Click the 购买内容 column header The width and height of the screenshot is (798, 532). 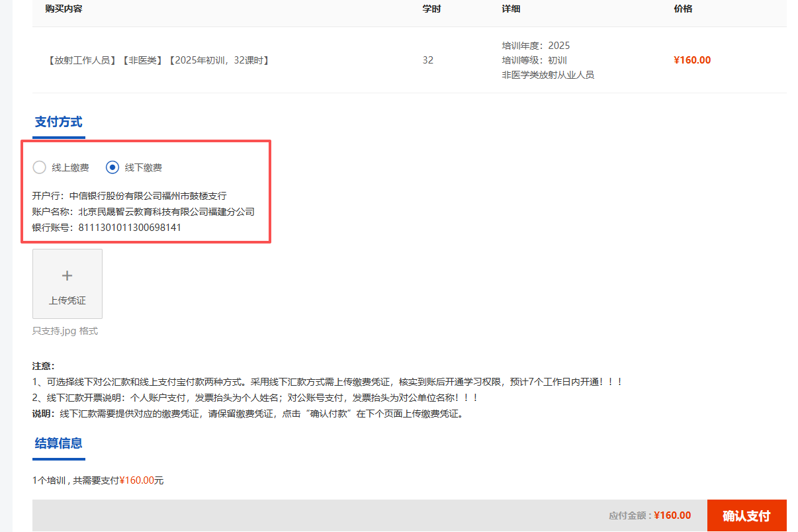coord(64,9)
